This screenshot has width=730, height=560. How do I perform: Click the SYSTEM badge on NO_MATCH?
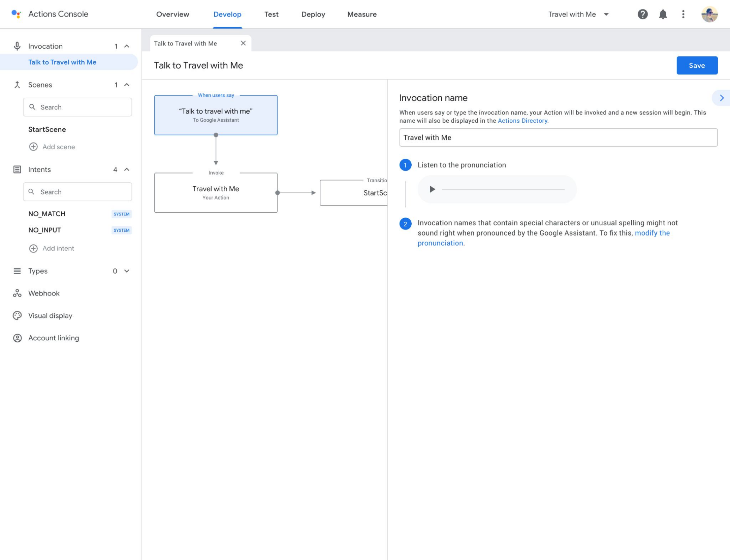tap(121, 214)
